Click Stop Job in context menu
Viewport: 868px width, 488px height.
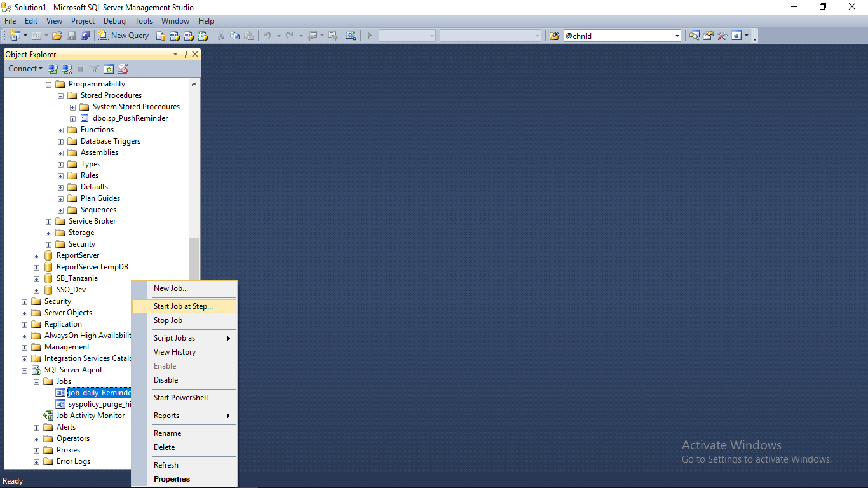184,320
